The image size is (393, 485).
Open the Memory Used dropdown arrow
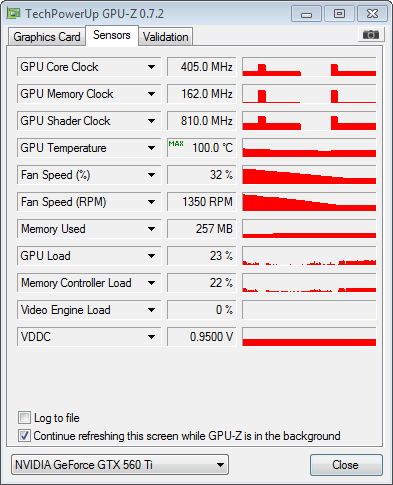click(x=151, y=229)
